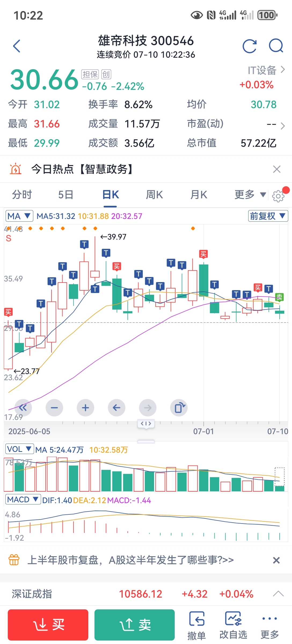Tap the green 卖 marker on chart

pos(279,297)
